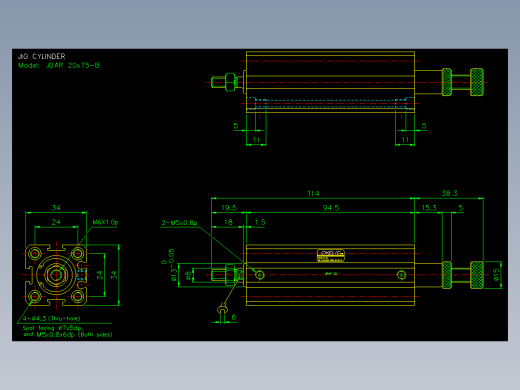Screen dimensions: 520x390
Task: Click the ø8 rod diameter dimension
Action: 188,275
